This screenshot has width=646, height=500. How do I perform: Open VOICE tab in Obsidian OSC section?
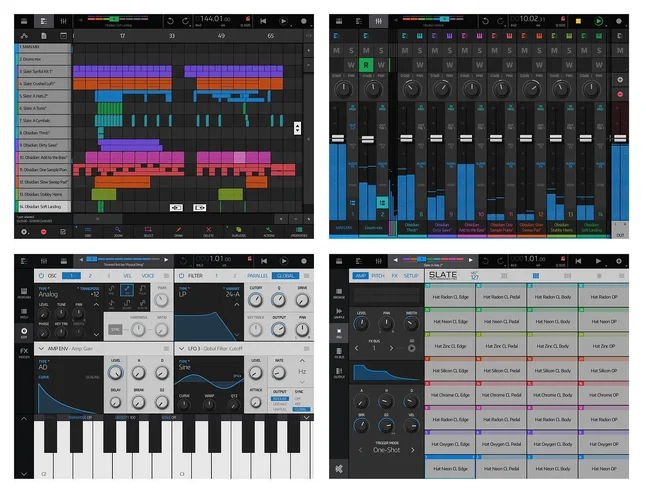tap(148, 276)
